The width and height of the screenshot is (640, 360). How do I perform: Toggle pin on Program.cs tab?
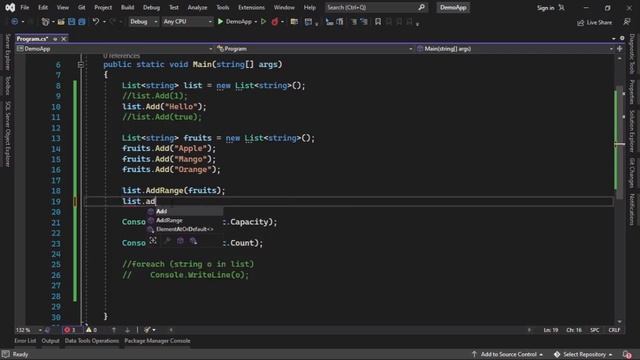click(55, 39)
